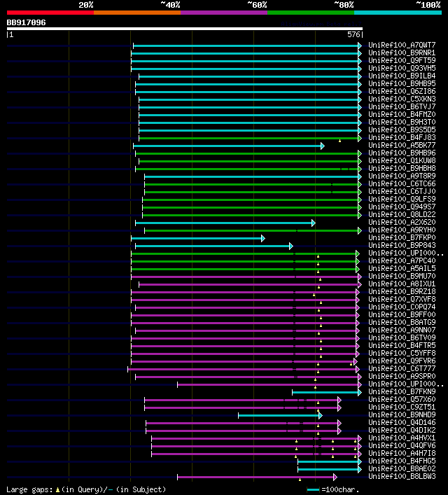The image size is (448, 495).
Task: Click the short cyan bar for UniRef100_B7FKP0
Action: click(198, 238)
